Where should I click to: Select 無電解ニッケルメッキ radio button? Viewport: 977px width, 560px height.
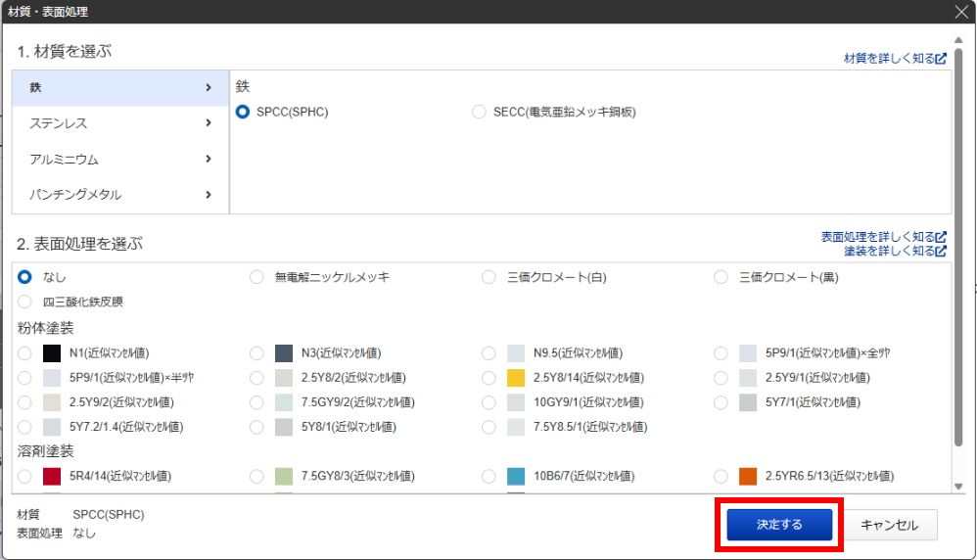pos(256,277)
